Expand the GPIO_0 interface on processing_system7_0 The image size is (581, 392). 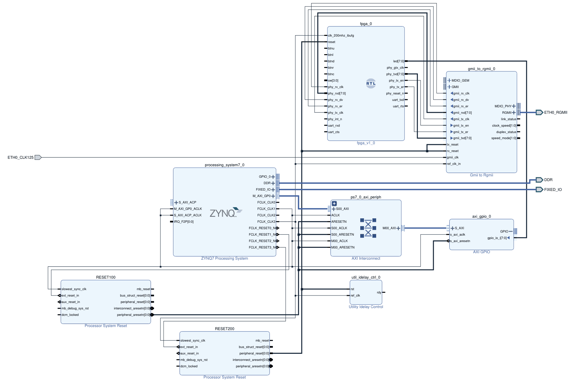[x=273, y=177]
